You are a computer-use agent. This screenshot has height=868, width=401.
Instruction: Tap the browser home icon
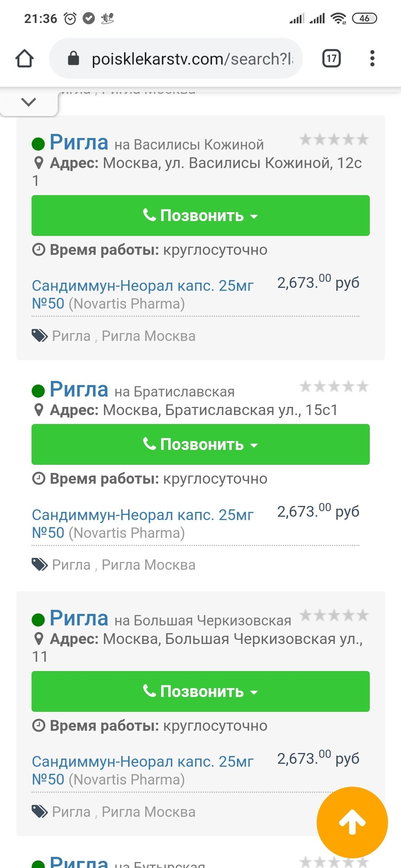click(x=25, y=59)
